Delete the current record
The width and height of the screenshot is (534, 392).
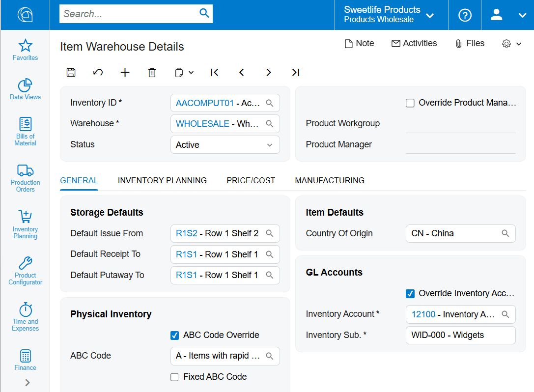click(152, 72)
